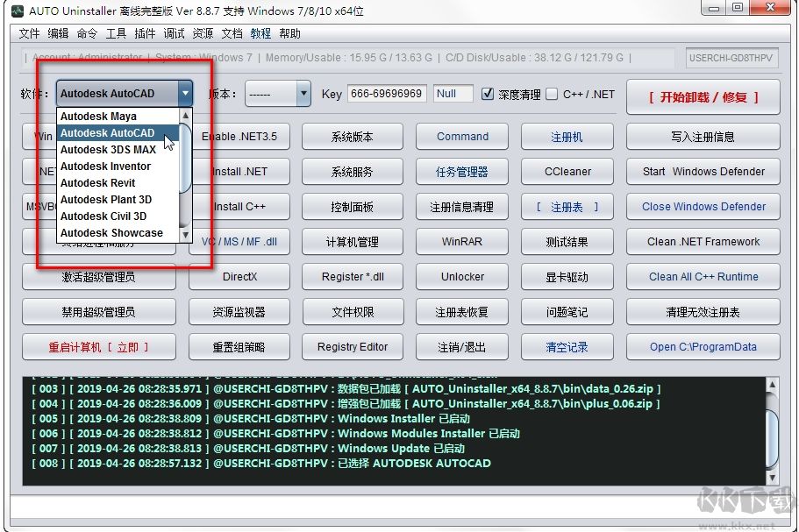Click the 开始卸载/修复 start uninstall button
This screenshot has height=532, width=799.
[x=702, y=96]
